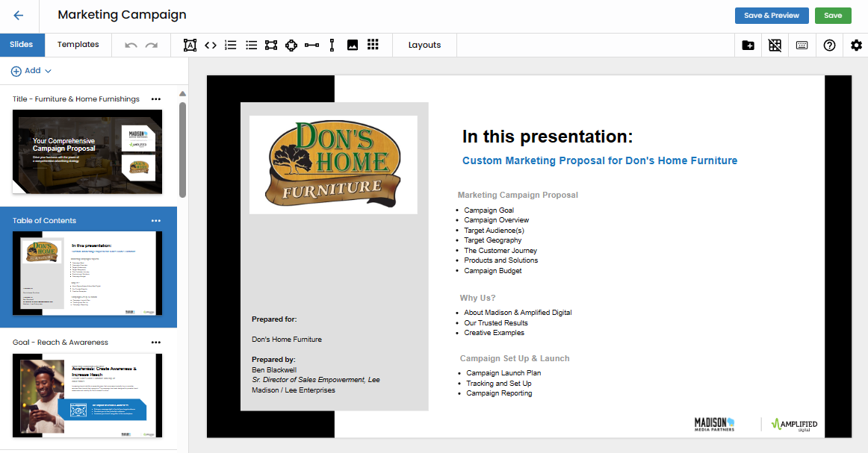This screenshot has width=868, height=453.
Task: Insert an image element
Action: point(353,46)
